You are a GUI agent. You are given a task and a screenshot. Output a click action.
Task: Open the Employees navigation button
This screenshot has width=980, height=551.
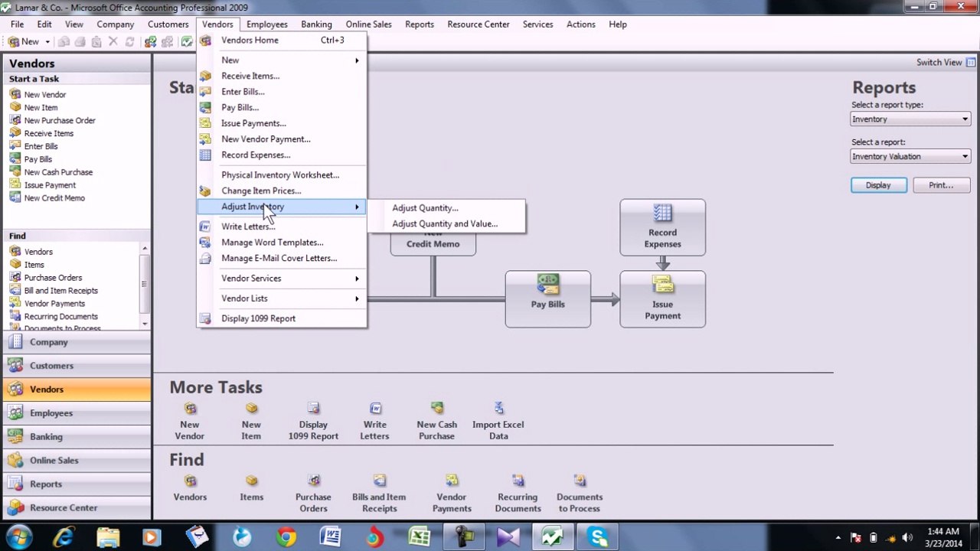coord(77,413)
